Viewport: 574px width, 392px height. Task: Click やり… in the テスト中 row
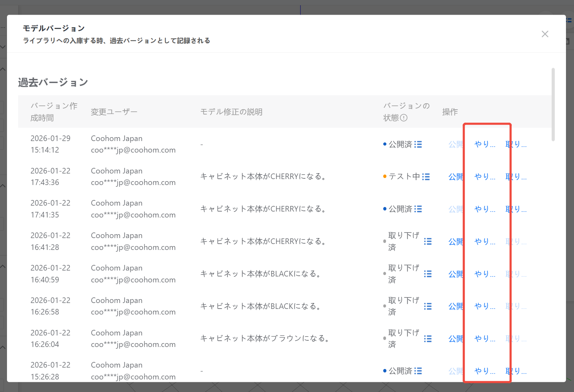click(x=485, y=177)
